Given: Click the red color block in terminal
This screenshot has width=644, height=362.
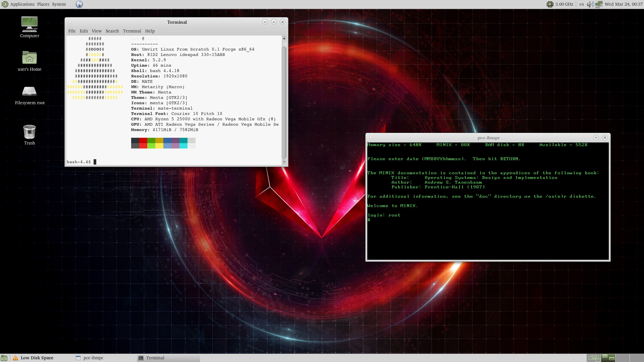Looking at the screenshot, I should (x=143, y=143).
